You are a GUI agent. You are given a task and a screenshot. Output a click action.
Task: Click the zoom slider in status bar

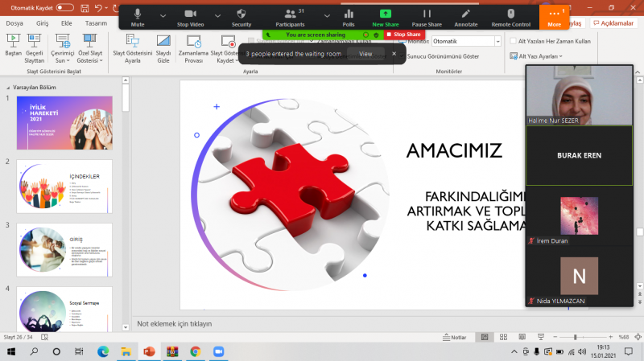tap(575, 337)
